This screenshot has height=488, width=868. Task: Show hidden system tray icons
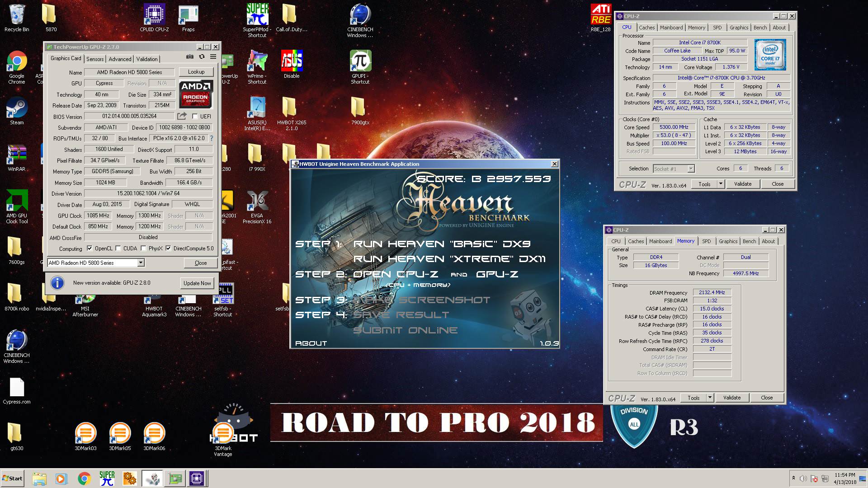coord(793,478)
